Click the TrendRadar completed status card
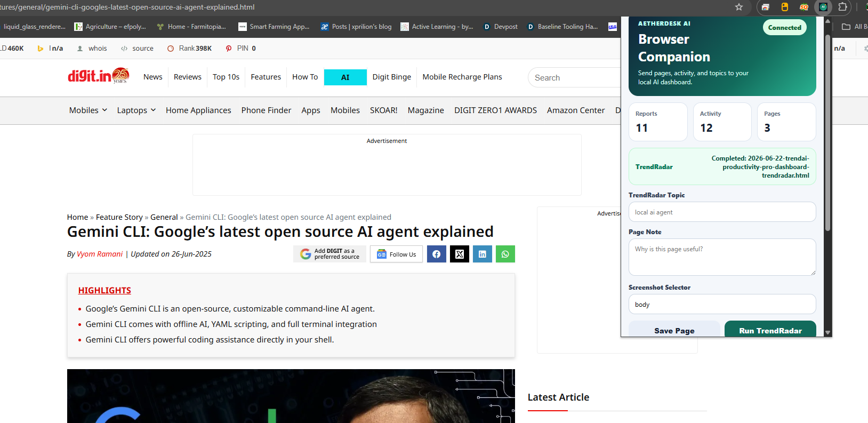The height and width of the screenshot is (423, 868). (722, 166)
